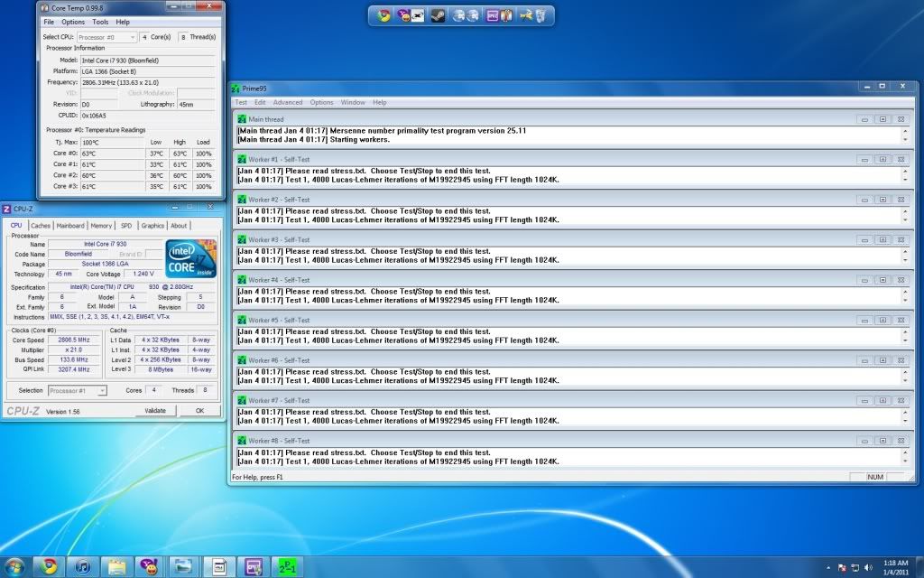This screenshot has height=578, width=924.
Task: Click the Worker #6 pane's scroll-up arrow
Action: click(x=905, y=372)
